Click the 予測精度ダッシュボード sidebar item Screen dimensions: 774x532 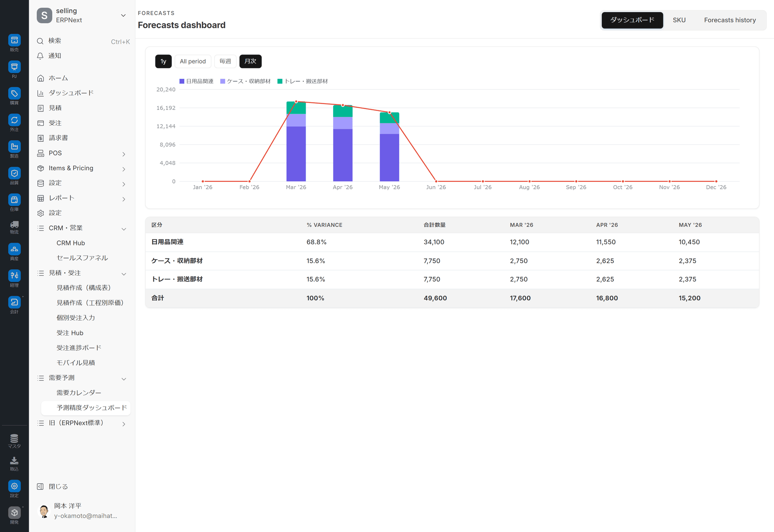pyautogui.click(x=86, y=408)
